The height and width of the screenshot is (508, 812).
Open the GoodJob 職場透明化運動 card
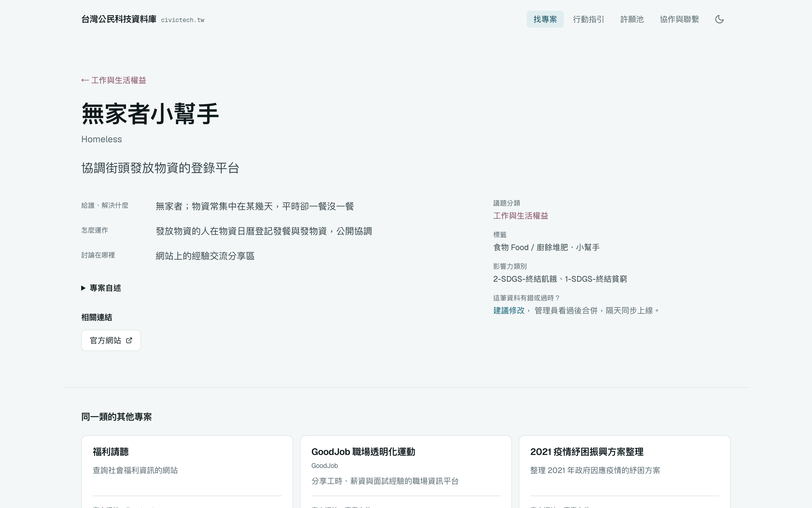pyautogui.click(x=406, y=472)
